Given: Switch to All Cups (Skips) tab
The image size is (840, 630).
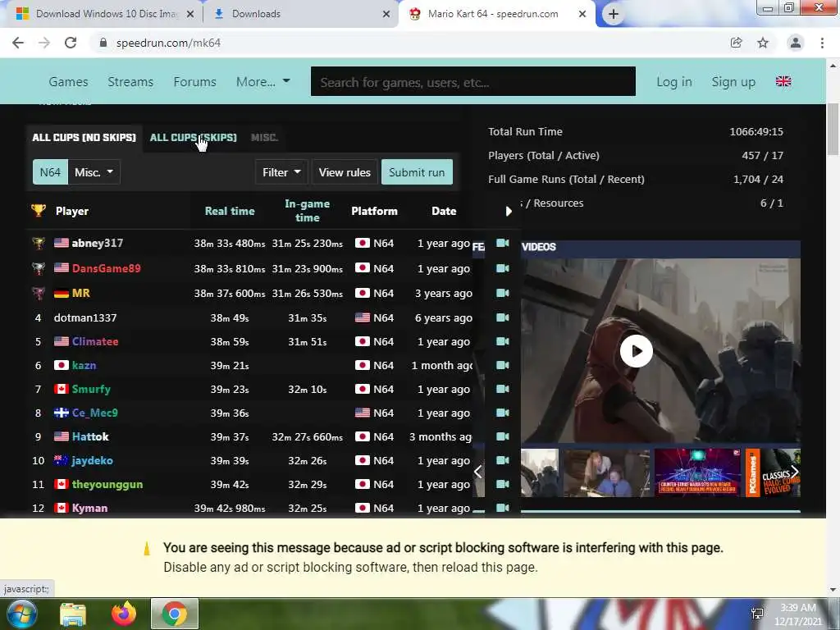Looking at the screenshot, I should (194, 138).
